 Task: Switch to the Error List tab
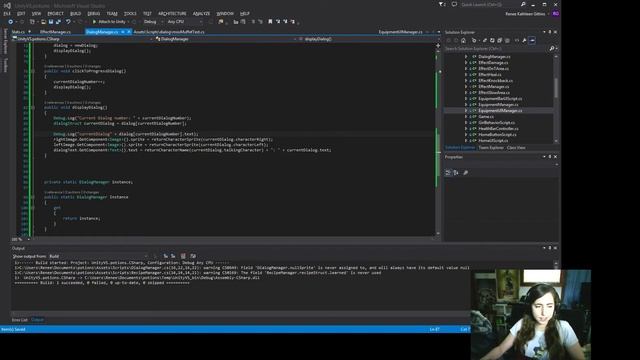[20, 320]
